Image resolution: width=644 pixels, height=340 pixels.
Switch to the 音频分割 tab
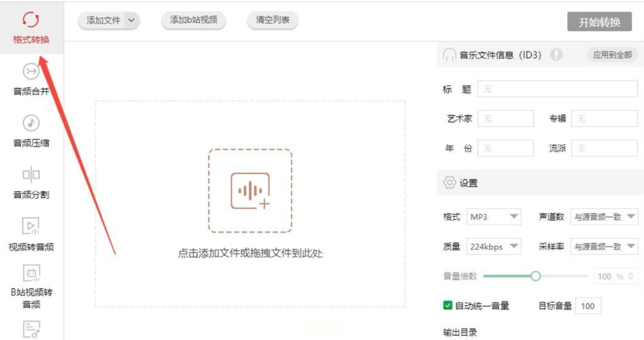pyautogui.click(x=31, y=183)
